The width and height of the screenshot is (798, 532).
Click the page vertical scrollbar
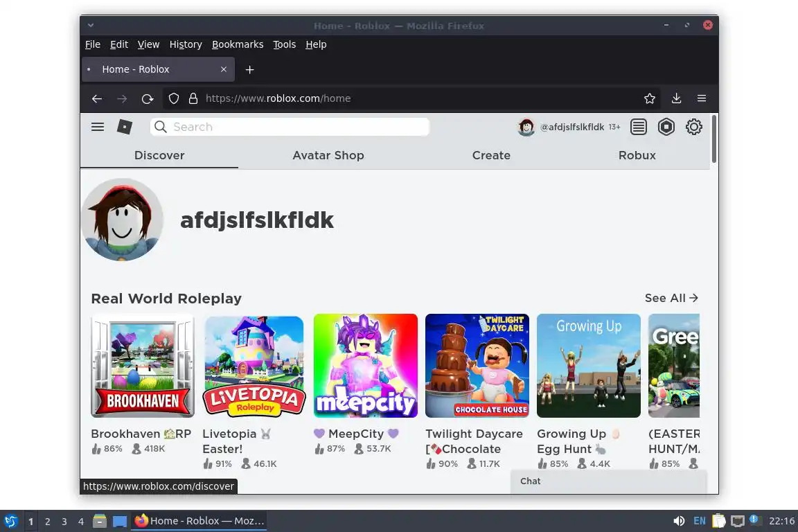pyautogui.click(x=714, y=139)
